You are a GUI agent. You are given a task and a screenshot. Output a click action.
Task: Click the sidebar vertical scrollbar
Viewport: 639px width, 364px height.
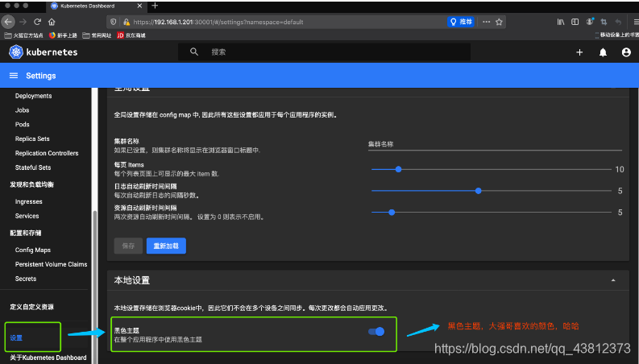point(95,287)
